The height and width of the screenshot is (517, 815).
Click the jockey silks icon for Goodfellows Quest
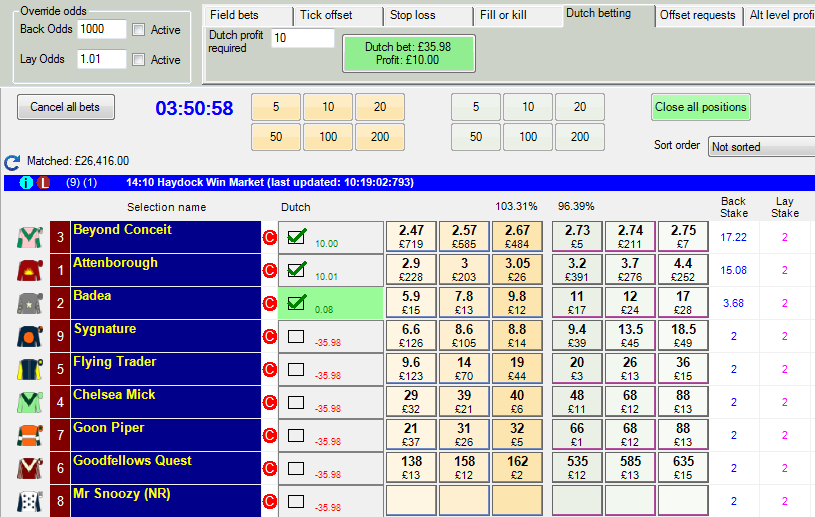coord(29,468)
